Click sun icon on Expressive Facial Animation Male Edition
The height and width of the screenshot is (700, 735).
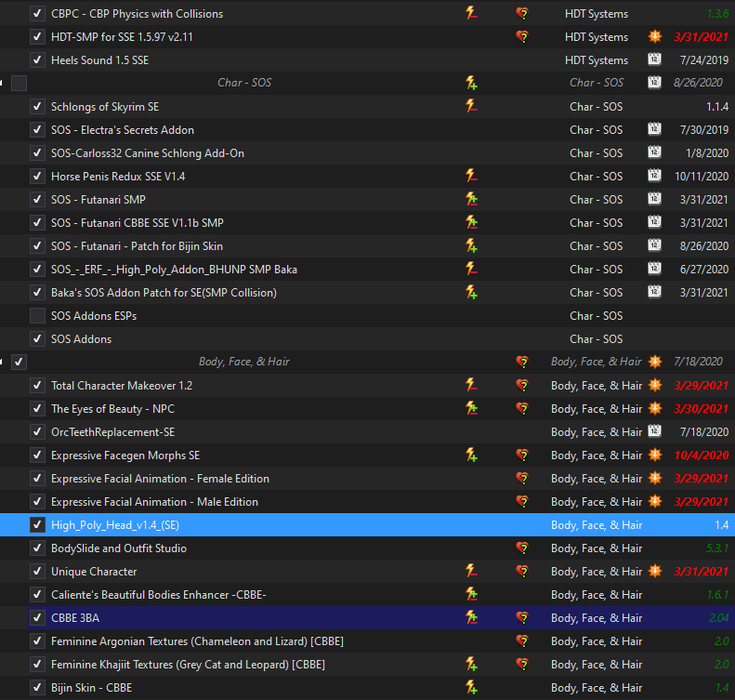[655, 501]
